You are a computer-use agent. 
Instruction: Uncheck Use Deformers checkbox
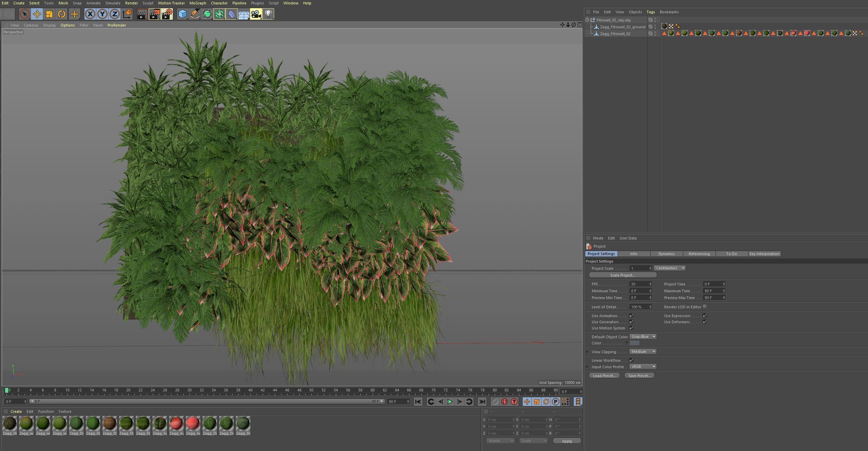point(705,322)
